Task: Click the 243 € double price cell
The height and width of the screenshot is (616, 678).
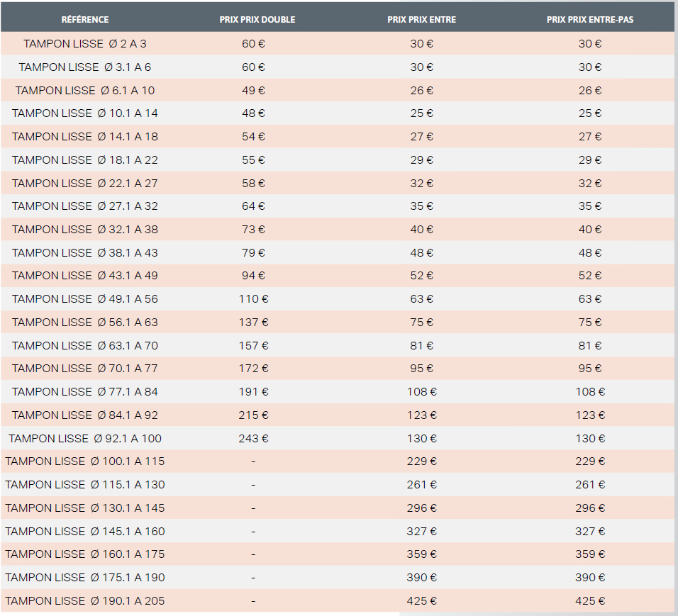Action: [253, 439]
